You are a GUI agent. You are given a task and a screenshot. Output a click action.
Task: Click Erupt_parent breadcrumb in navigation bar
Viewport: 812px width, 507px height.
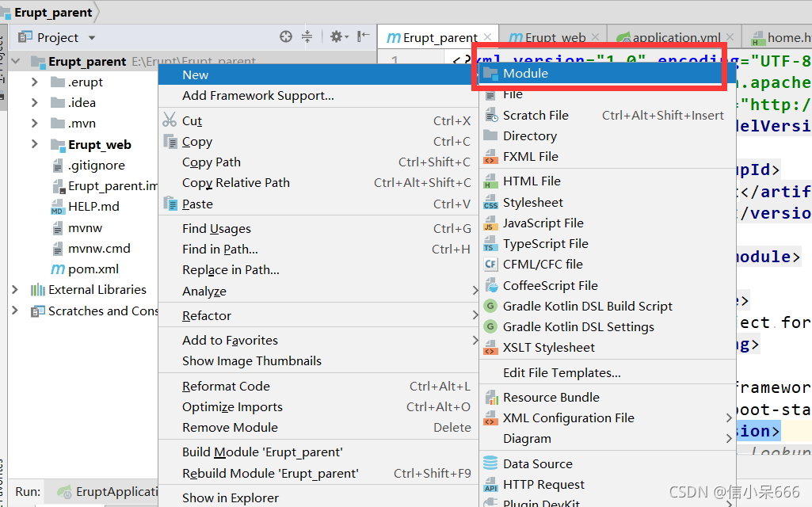tap(53, 13)
